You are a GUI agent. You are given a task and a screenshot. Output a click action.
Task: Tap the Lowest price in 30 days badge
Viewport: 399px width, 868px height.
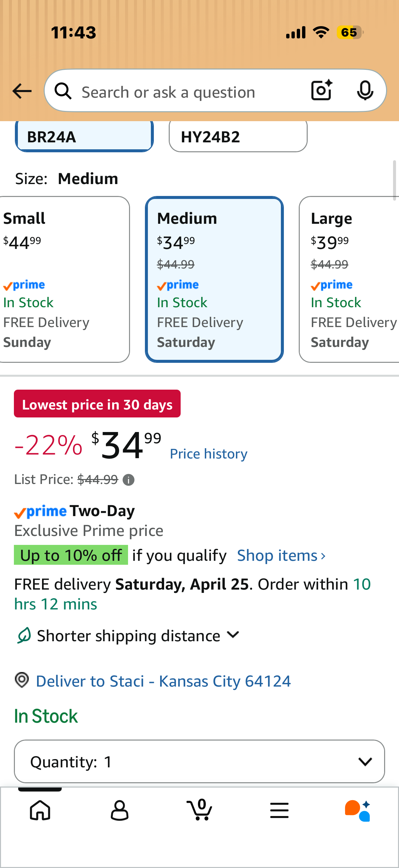97,404
